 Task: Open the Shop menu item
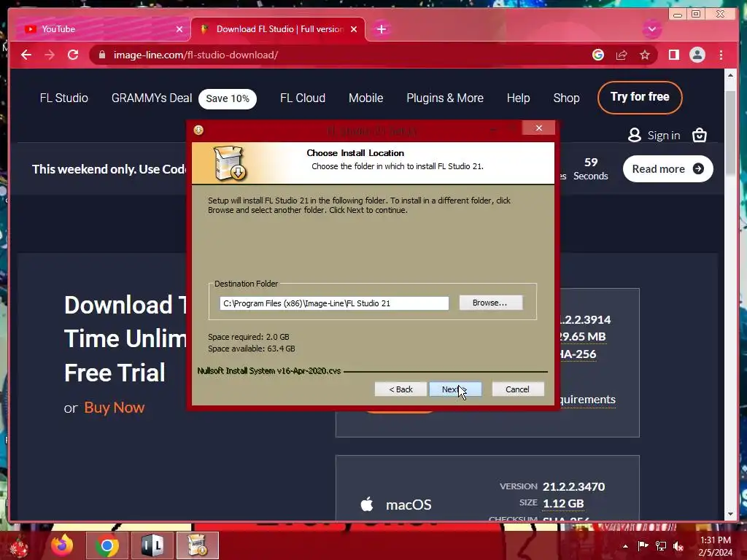[566, 98]
